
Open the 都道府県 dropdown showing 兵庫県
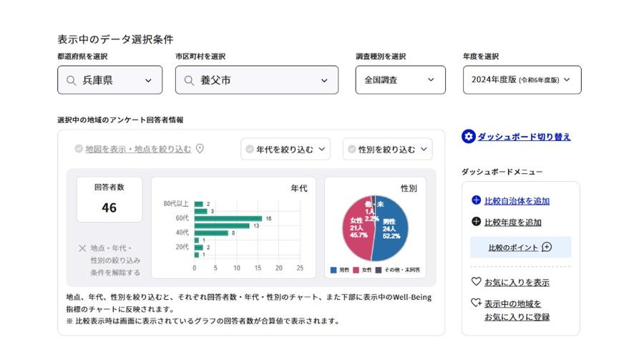click(109, 80)
